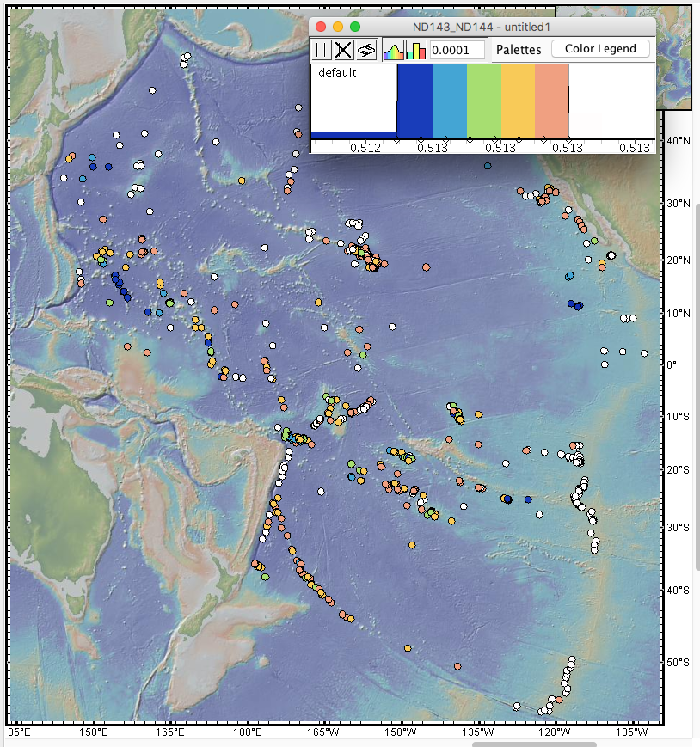Click the dark blue color band
700x747 pixels.
[415, 101]
